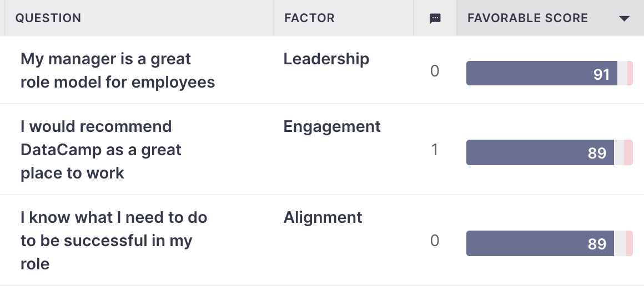
Task: Click the favorable bar showing 91
Action: [542, 74]
